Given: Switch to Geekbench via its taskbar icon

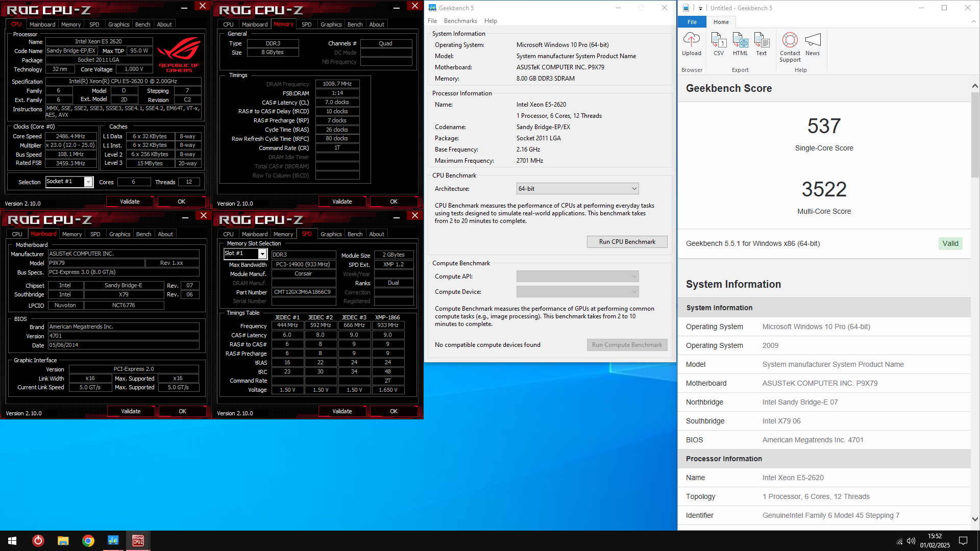Looking at the screenshot, I should click(x=113, y=541).
